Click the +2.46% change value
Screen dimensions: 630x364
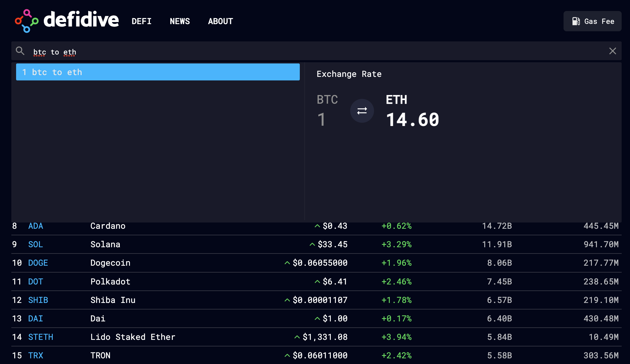coord(397,282)
